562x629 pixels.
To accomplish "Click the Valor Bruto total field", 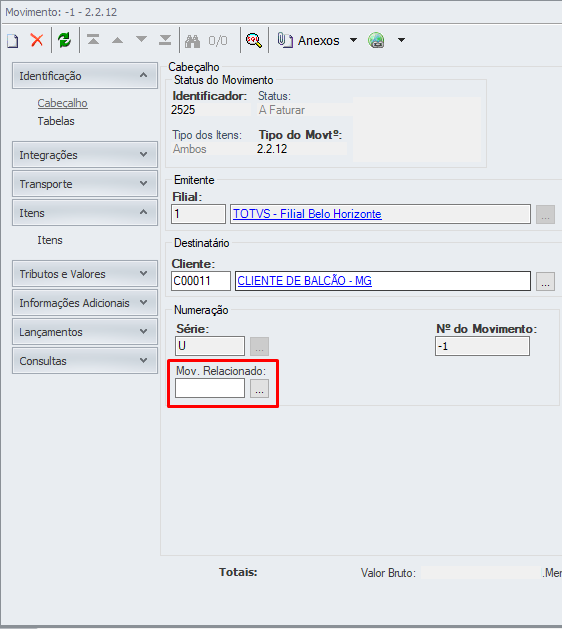I will click(x=481, y=572).
